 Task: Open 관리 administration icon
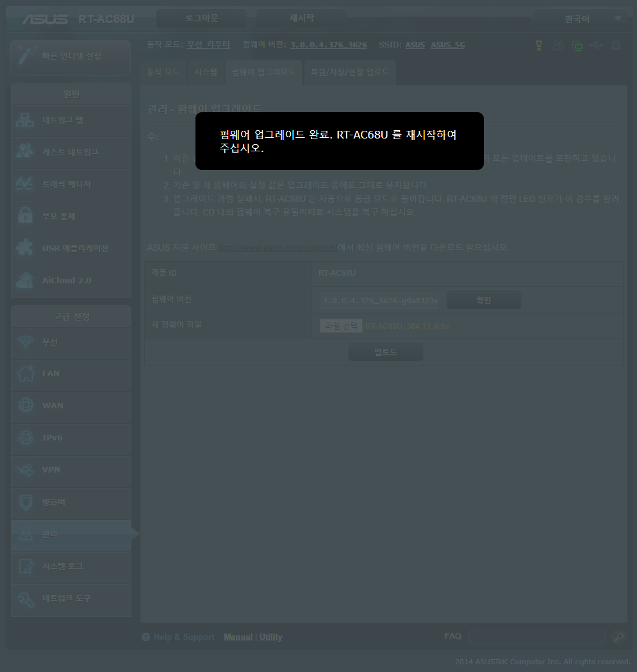coord(26,534)
